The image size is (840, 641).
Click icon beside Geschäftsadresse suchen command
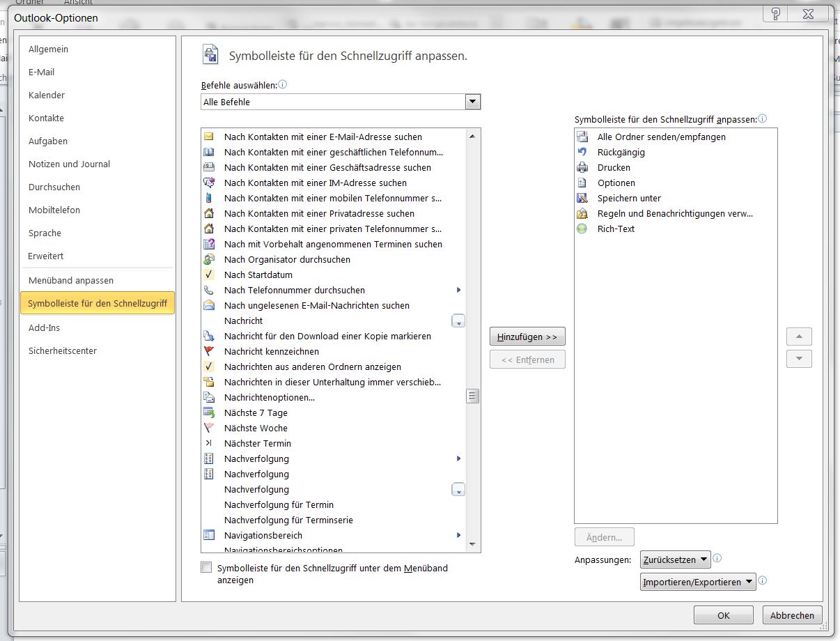pos(209,167)
